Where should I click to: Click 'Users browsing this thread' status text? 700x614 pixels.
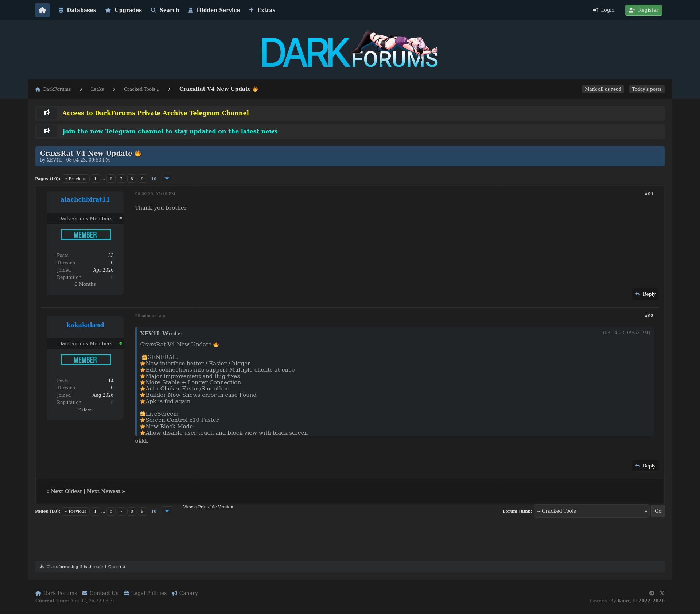tap(86, 567)
